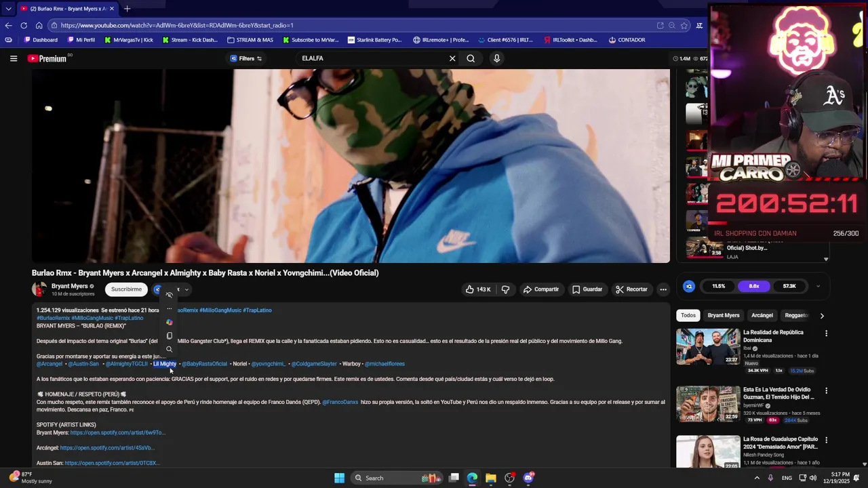Open the Mi Perfil bookmark
The height and width of the screenshot is (488, 868).
pos(81,40)
